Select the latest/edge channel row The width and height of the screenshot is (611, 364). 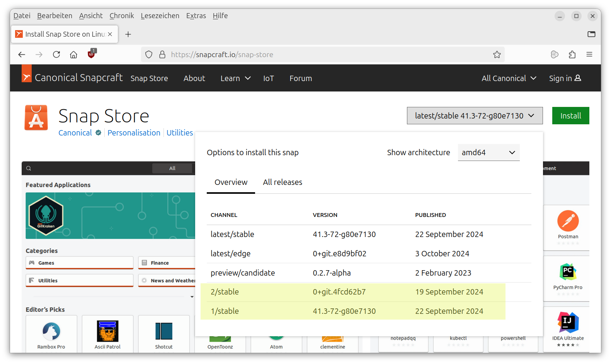click(x=369, y=254)
